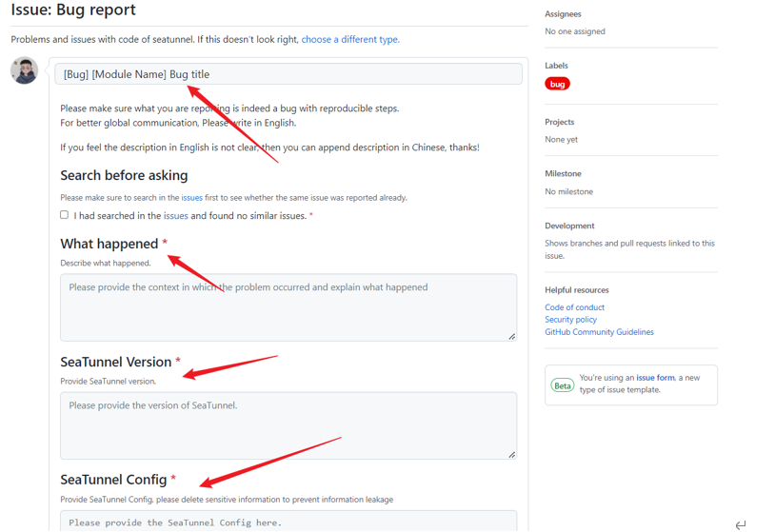Open the 'choose a different type' link
Viewport: 775px width, 532px height.
[x=350, y=40]
